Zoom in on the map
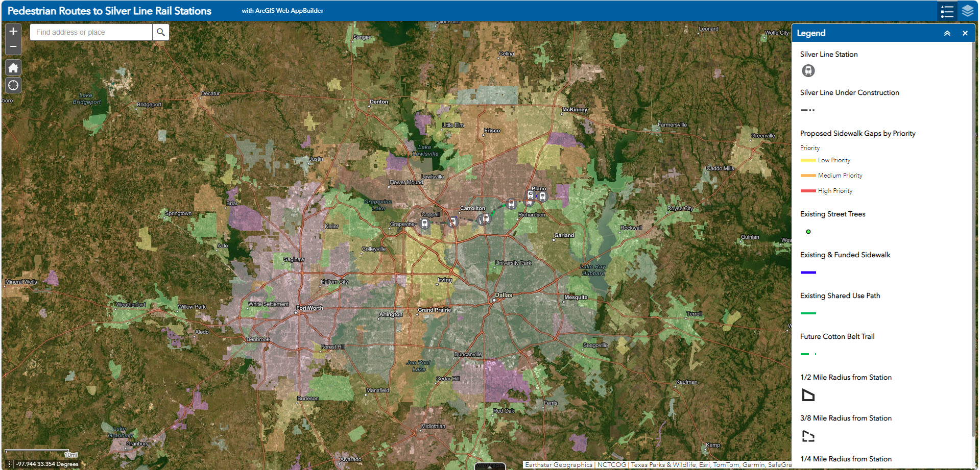This screenshot has height=470, width=980. click(x=13, y=31)
